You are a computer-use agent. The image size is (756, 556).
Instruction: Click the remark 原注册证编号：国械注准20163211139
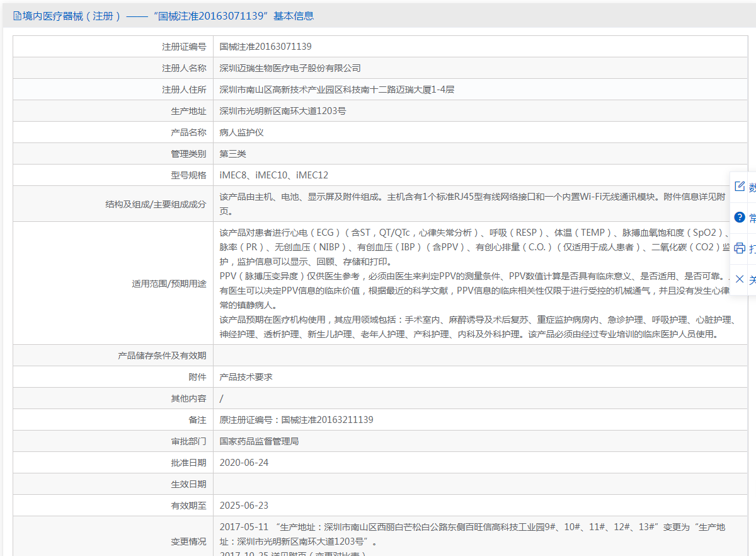297,420
